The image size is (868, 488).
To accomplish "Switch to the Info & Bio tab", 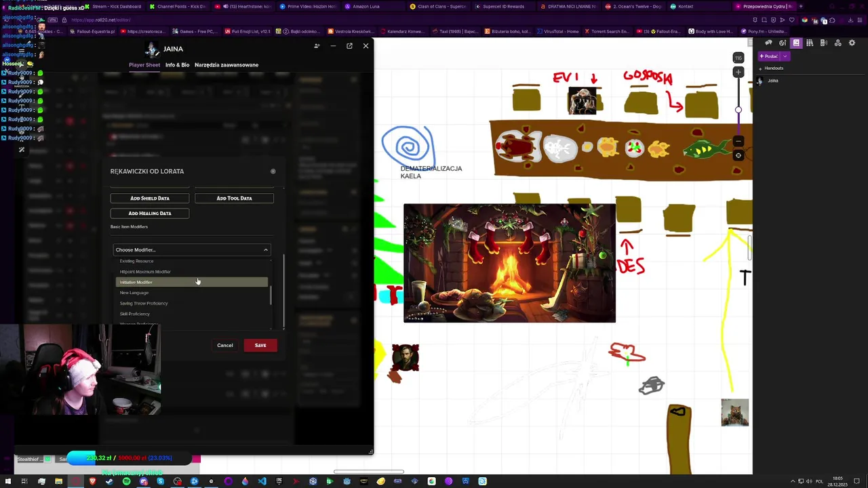I will [x=177, y=65].
